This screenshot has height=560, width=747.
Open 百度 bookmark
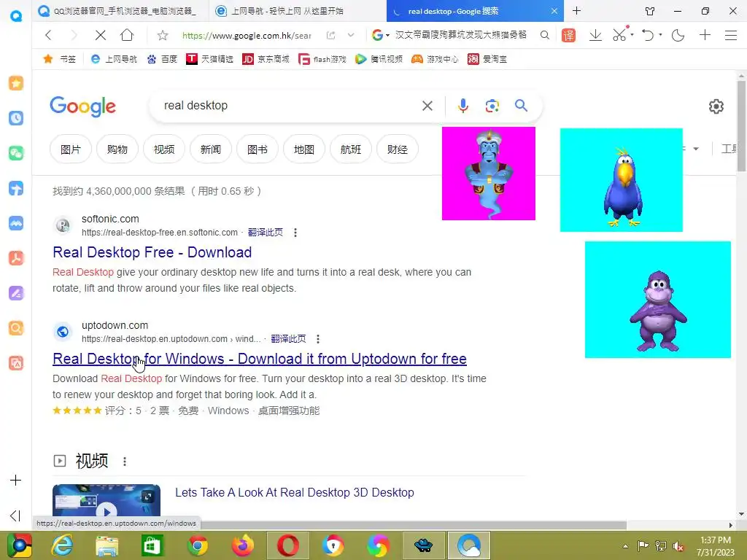pos(162,59)
